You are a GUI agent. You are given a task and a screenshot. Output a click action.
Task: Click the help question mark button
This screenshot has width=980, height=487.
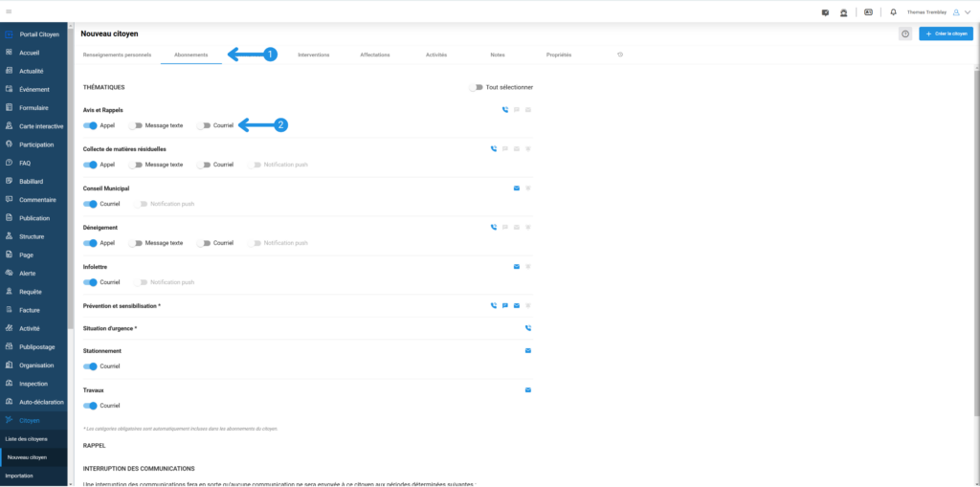point(905,33)
